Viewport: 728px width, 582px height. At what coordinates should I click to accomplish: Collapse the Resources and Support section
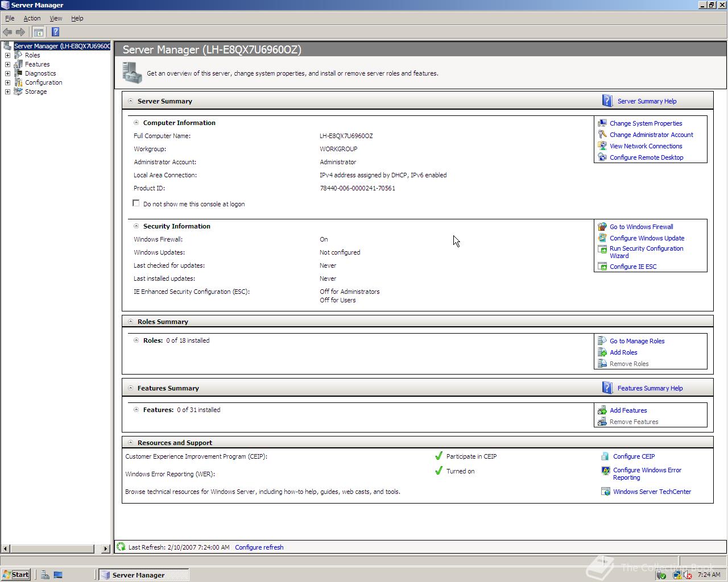tap(130, 442)
